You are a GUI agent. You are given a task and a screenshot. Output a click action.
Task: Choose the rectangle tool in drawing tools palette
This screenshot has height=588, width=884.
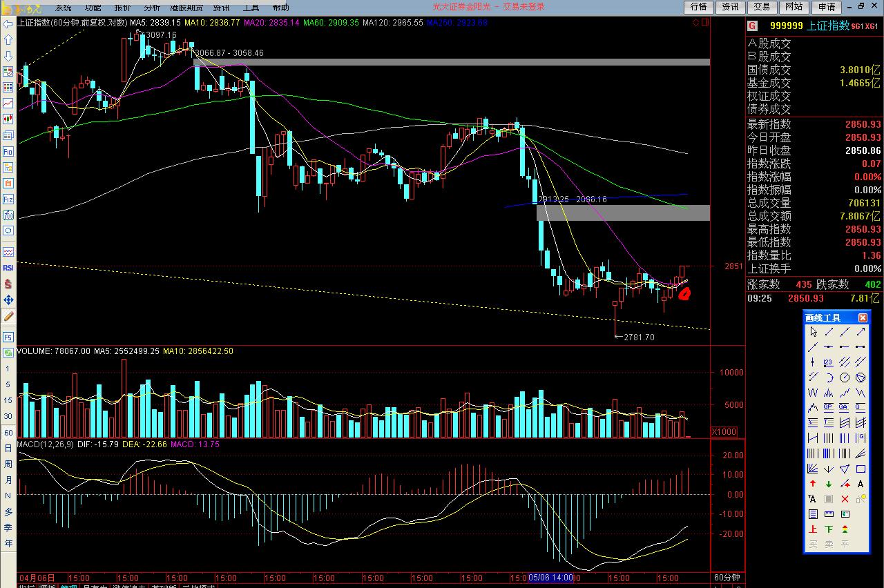pyautogui.click(x=861, y=469)
